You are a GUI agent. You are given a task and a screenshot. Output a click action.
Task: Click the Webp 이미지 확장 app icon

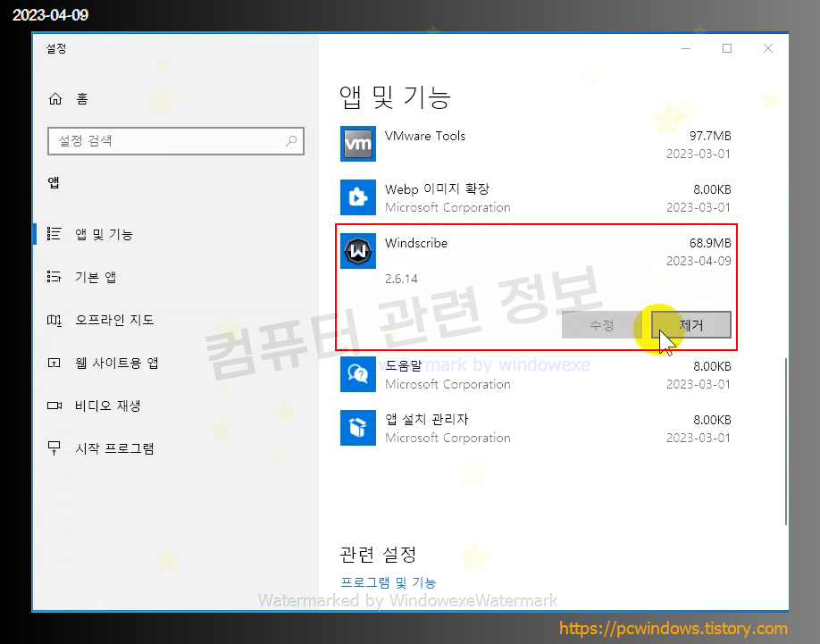click(357, 197)
